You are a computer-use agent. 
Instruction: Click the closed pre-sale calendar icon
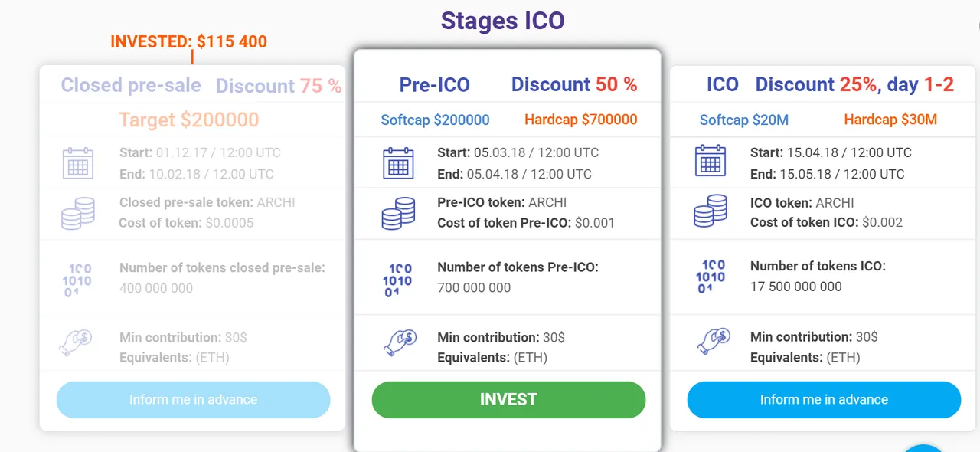click(77, 162)
